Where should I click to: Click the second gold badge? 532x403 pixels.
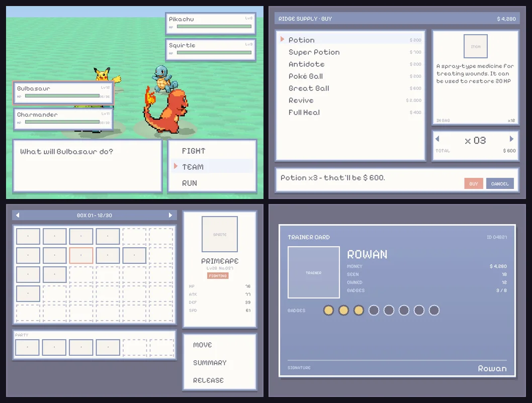pyautogui.click(x=344, y=310)
